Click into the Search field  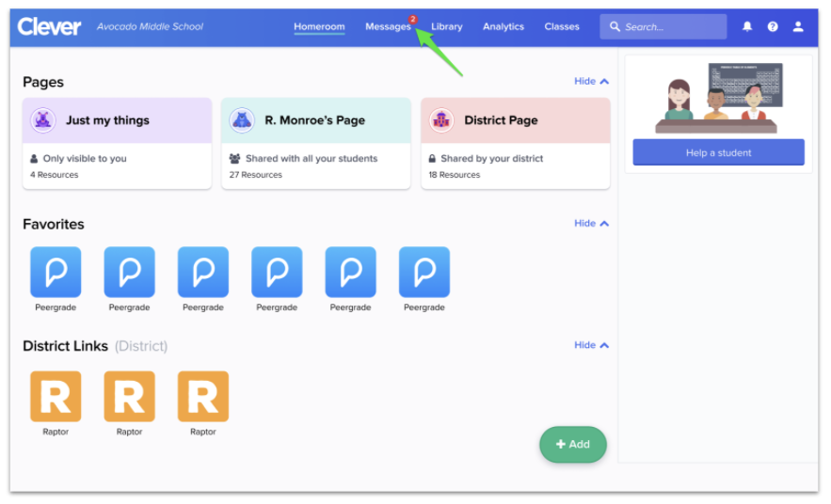click(670, 27)
